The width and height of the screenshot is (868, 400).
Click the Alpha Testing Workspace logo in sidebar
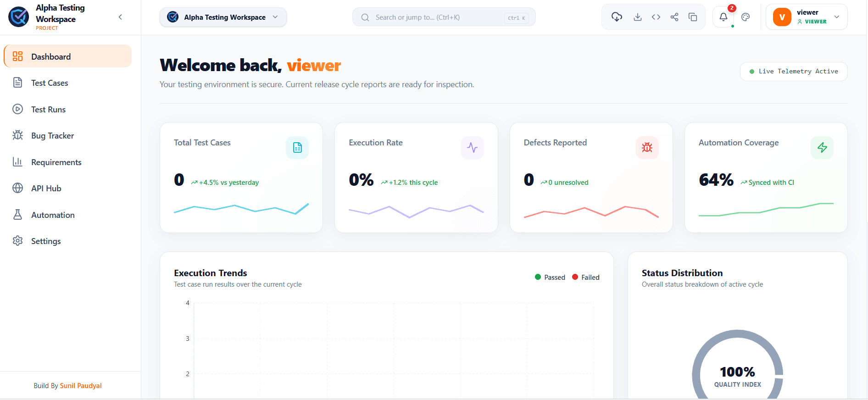point(19,17)
